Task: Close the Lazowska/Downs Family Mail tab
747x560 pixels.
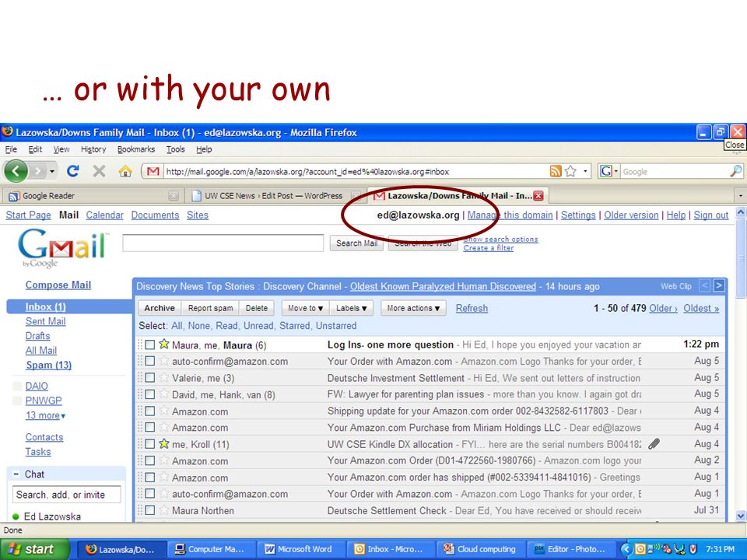Action: click(x=538, y=196)
